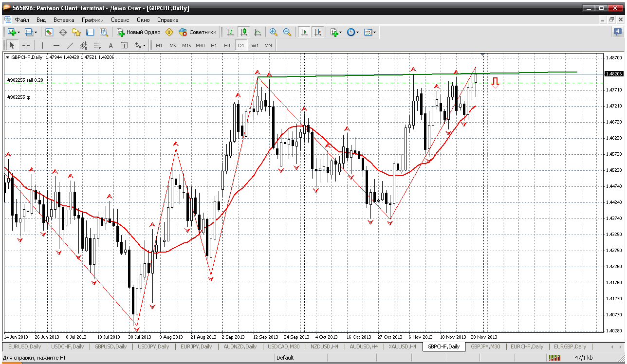This screenshot has height=364, width=627.
Task: Switch timeframe to M30
Action: [x=200, y=45]
